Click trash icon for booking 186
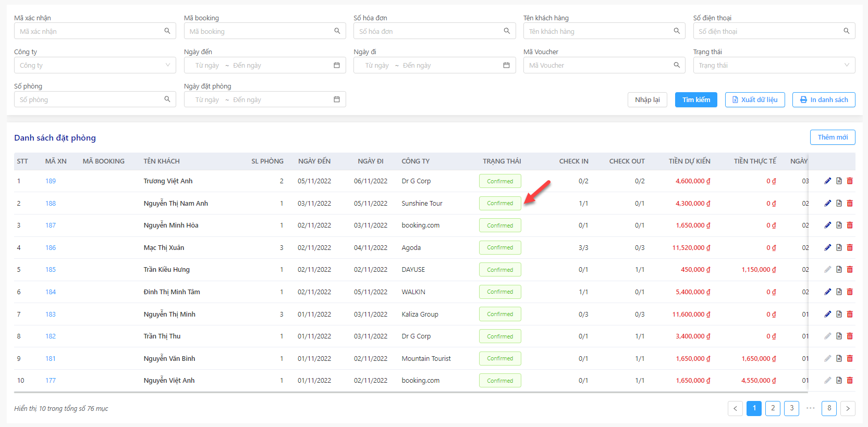This screenshot has height=427, width=868. point(850,247)
